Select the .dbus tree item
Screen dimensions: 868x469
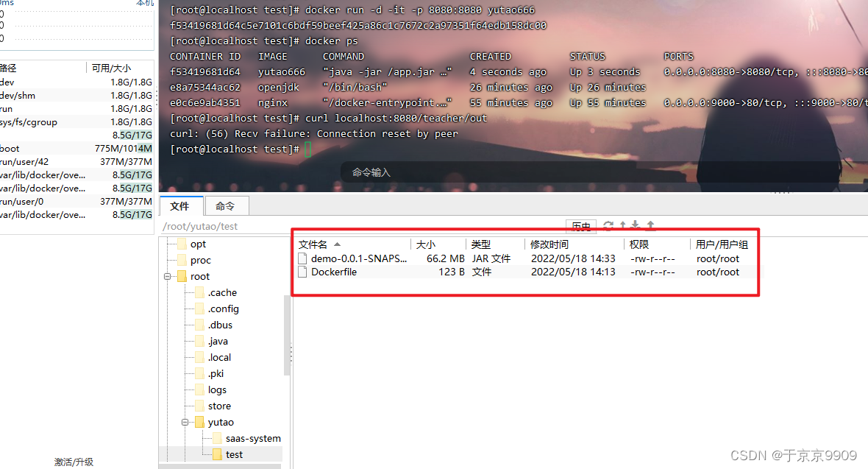click(x=221, y=325)
